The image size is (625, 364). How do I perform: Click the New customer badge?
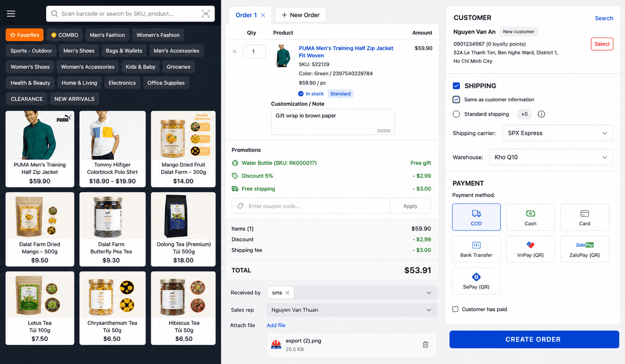tap(518, 32)
